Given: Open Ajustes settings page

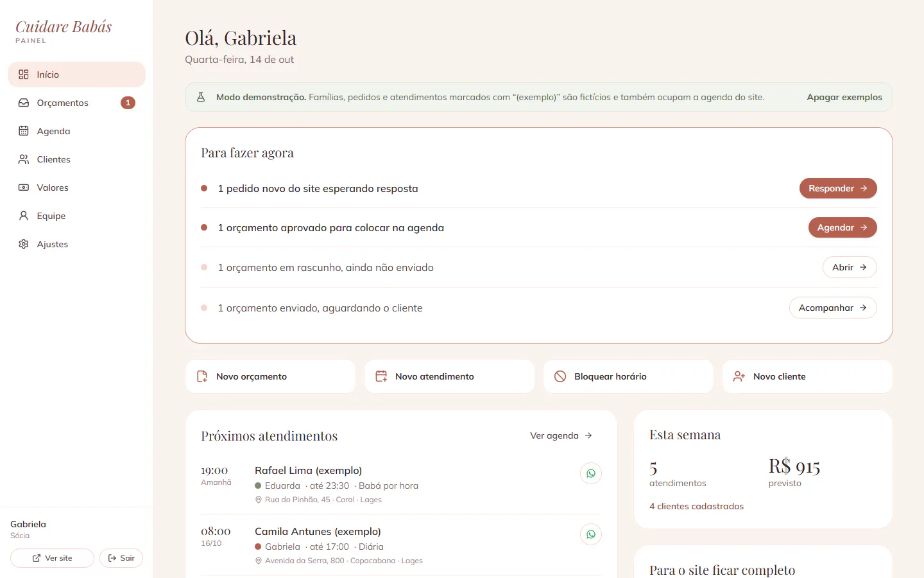Looking at the screenshot, I should pyautogui.click(x=77, y=244).
